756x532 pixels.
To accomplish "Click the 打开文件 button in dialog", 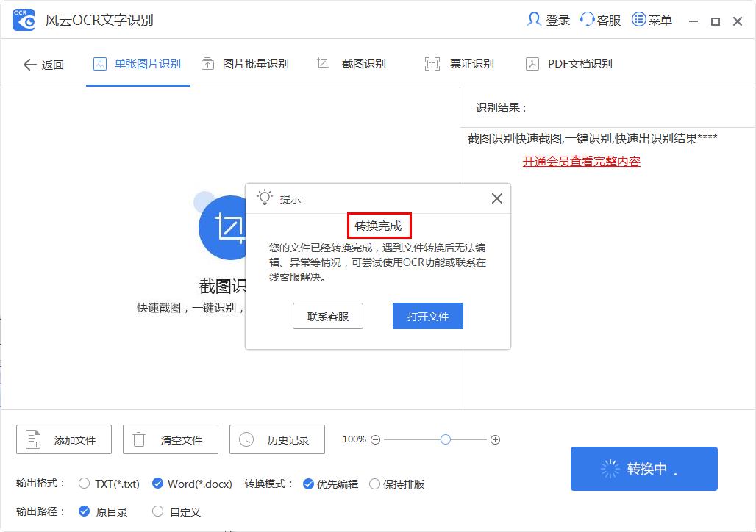I will click(427, 316).
